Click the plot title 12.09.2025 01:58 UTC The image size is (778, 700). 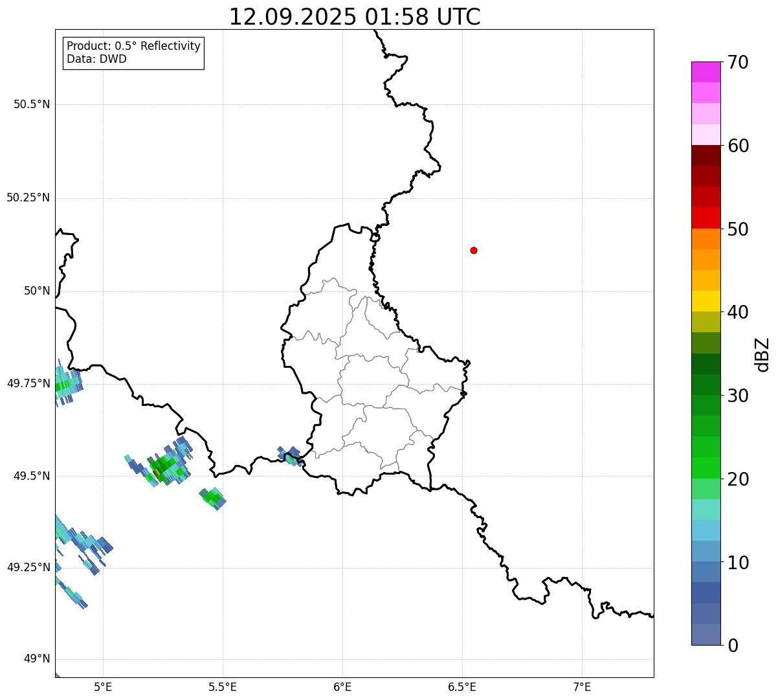click(x=355, y=17)
